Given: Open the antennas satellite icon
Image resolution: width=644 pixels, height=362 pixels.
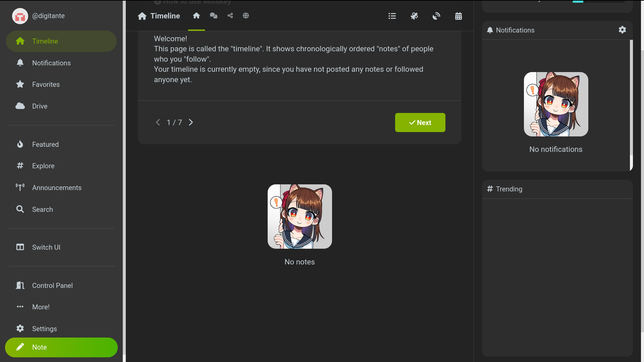Looking at the screenshot, I should tap(414, 16).
